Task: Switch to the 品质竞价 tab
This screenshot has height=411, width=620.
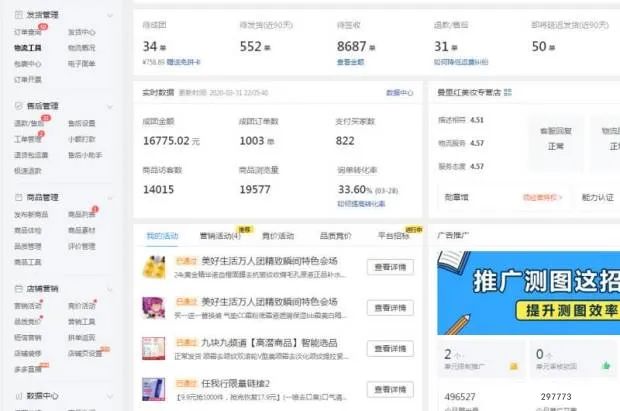Action: 335,236
